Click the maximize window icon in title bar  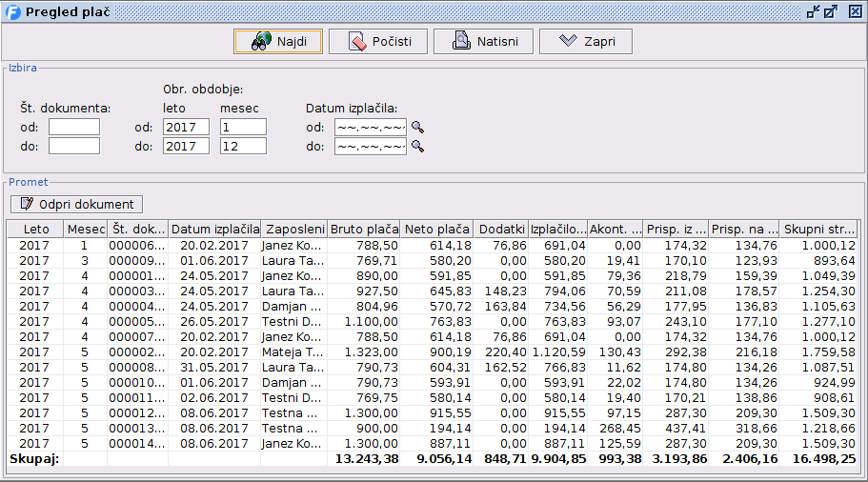point(831,11)
